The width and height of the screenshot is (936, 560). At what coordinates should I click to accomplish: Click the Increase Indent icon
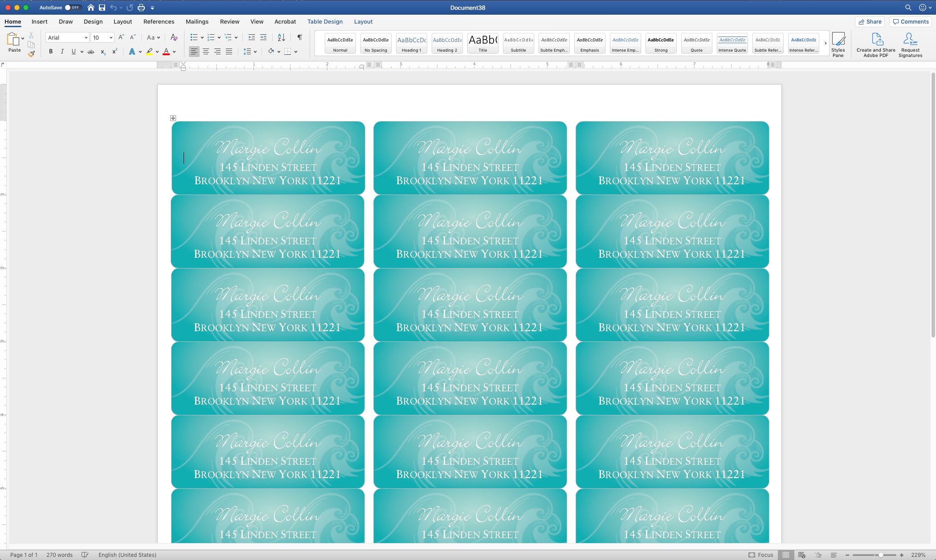[x=263, y=37]
